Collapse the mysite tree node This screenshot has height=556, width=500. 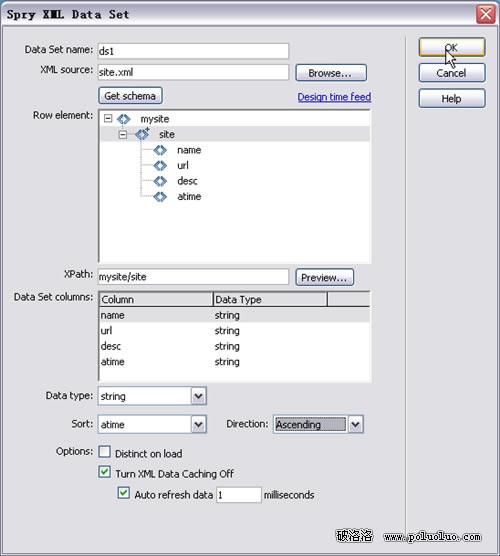click(108, 118)
